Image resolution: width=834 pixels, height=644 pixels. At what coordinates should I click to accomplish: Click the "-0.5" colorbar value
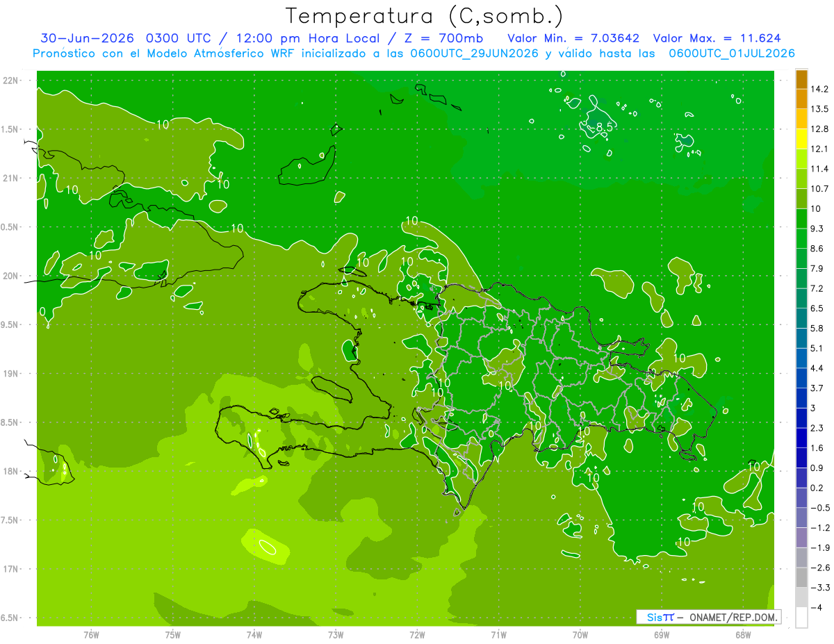pyautogui.click(x=819, y=508)
